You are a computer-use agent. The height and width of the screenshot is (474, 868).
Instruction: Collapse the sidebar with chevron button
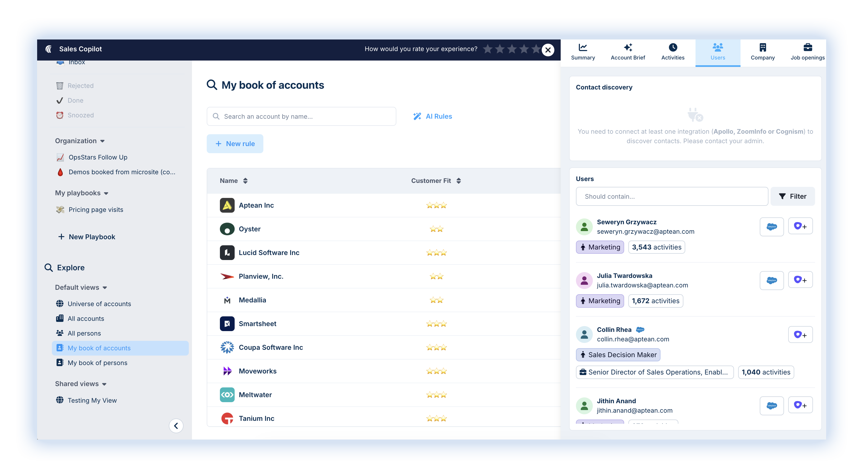point(176,426)
